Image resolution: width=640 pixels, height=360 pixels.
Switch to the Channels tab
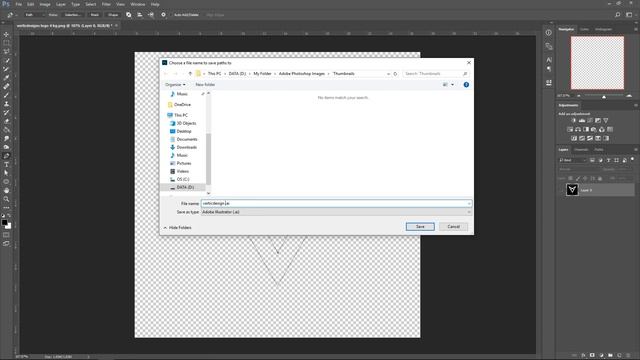pos(581,150)
